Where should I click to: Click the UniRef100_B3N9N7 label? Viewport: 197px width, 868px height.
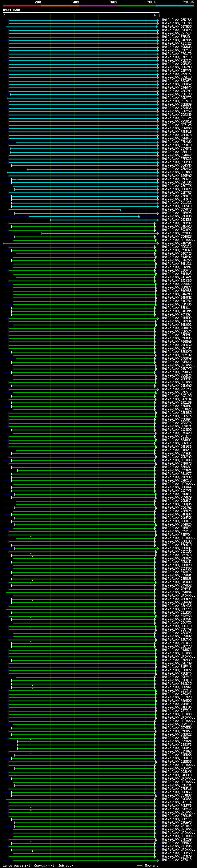177,267
